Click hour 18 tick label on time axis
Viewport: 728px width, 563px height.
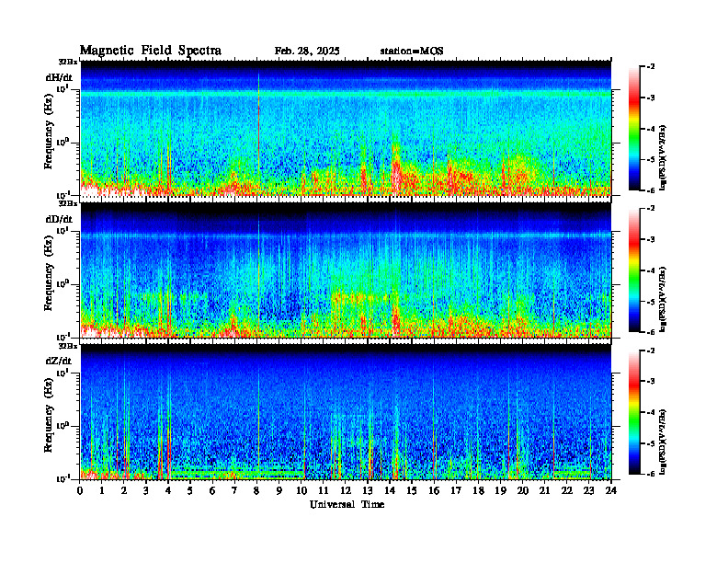coord(478,490)
